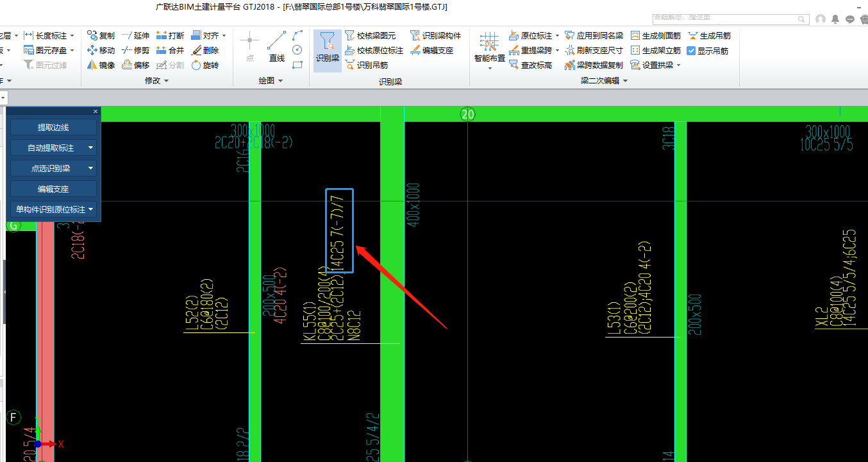Image resolution: width=868 pixels, height=462 pixels.
Task: Click 生成吊筋 tool
Action: coord(709,35)
